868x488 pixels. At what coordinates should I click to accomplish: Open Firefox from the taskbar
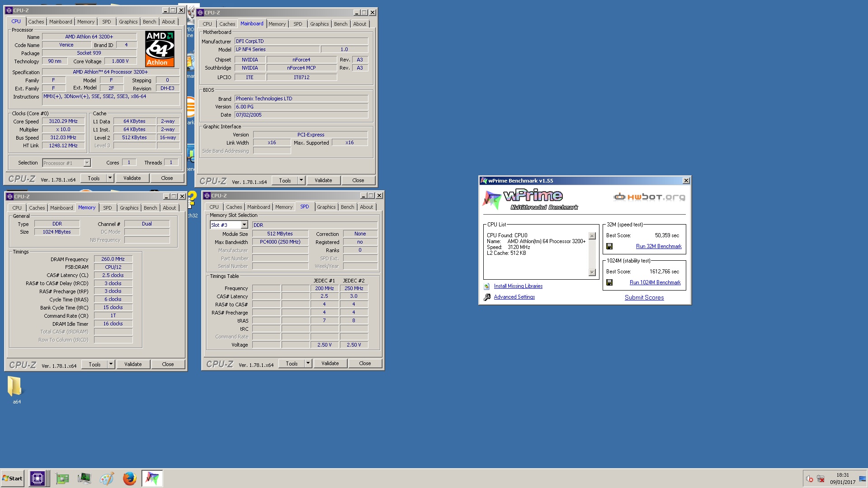coord(130,478)
